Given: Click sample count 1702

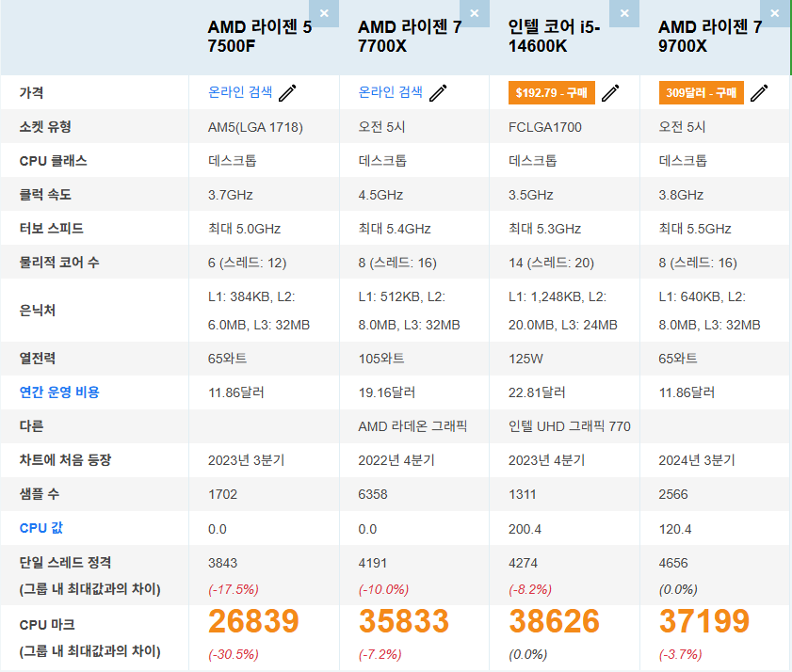Looking at the screenshot, I should pos(223,494).
